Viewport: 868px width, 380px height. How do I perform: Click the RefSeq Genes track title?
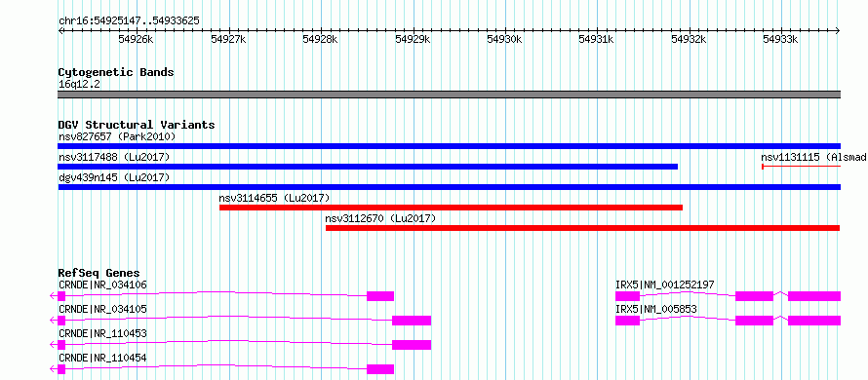(x=99, y=273)
